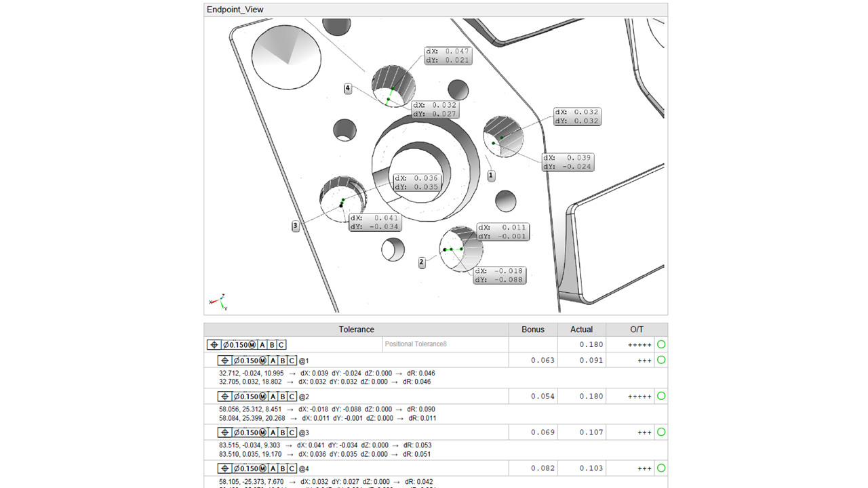This screenshot has width=868, height=488.
Task: Click the XYZ axis triad icon
Action: click(x=218, y=302)
